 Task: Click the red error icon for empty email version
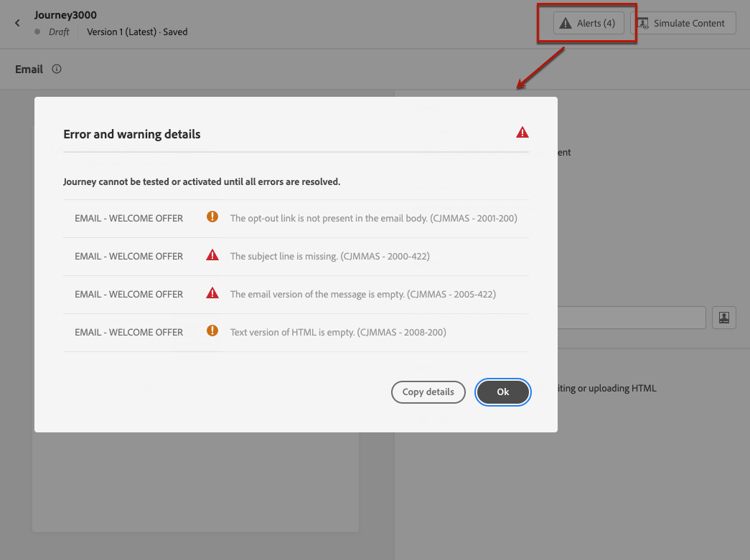(x=212, y=293)
